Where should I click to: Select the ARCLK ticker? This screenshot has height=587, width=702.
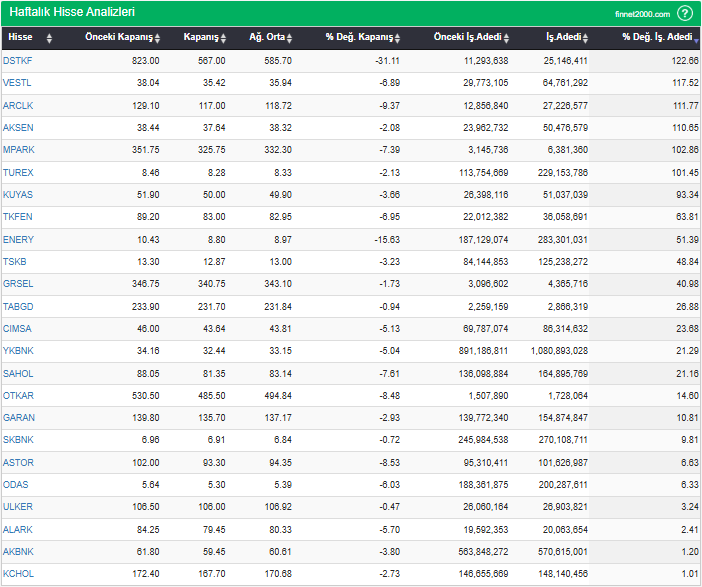(x=18, y=105)
